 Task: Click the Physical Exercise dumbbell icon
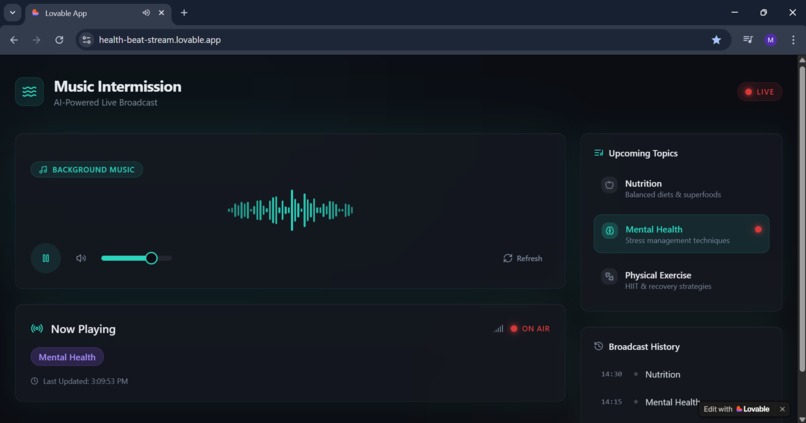click(609, 277)
